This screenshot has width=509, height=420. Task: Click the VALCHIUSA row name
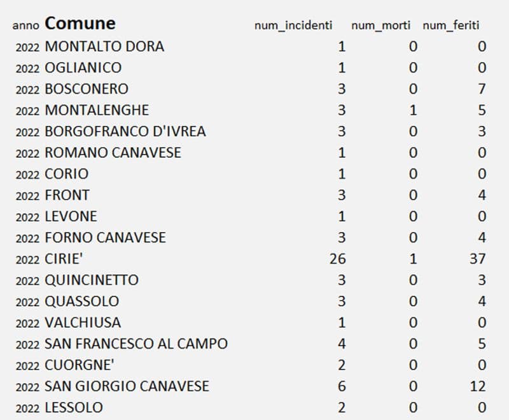83,323
